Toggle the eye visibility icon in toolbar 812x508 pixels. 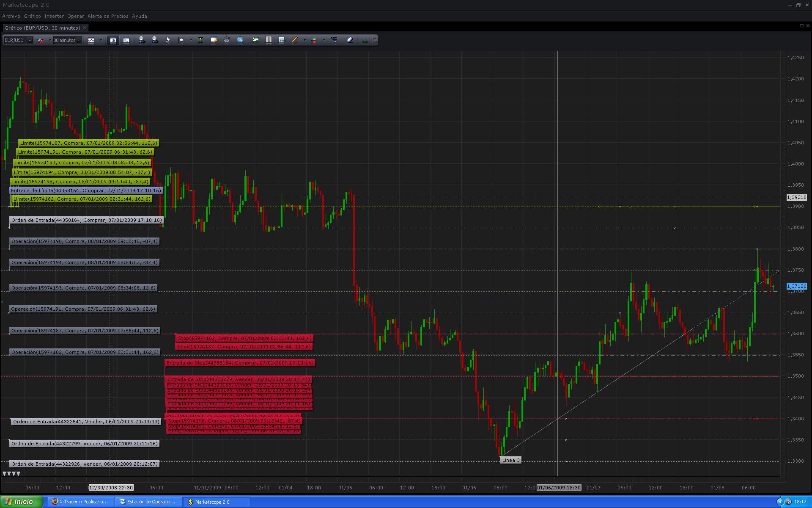(x=227, y=40)
